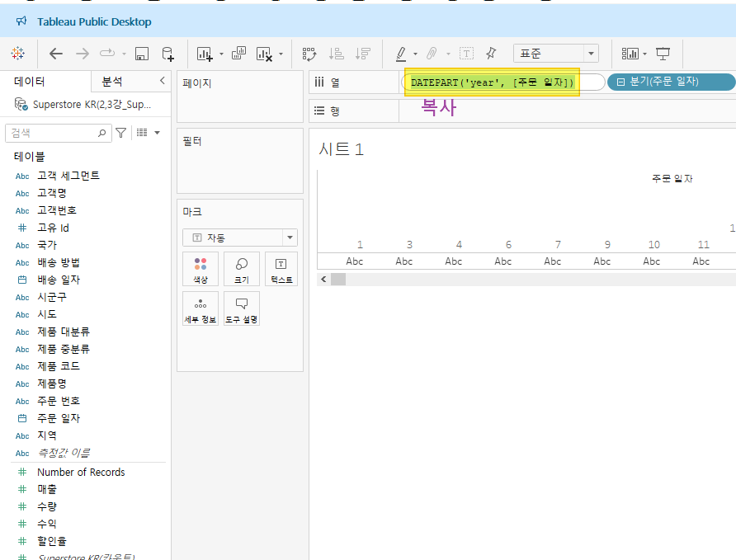This screenshot has height=560, width=736.
Task: Select the 시군구 field
Action: tap(52, 297)
